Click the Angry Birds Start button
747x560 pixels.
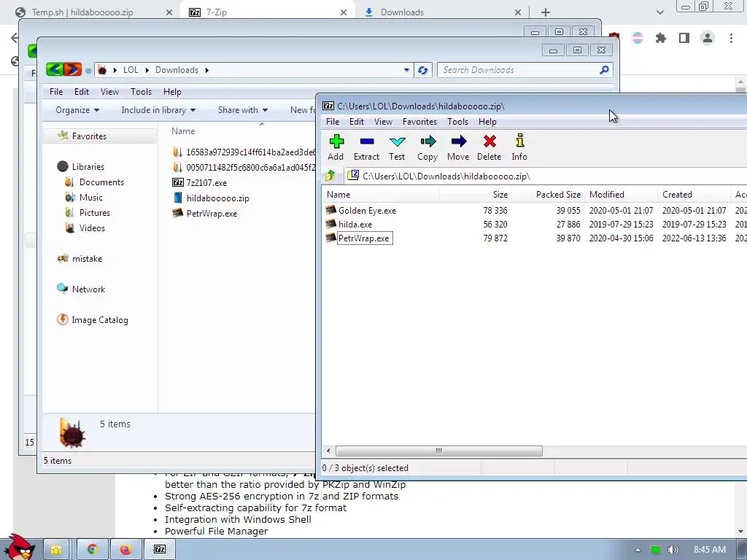coord(19,548)
